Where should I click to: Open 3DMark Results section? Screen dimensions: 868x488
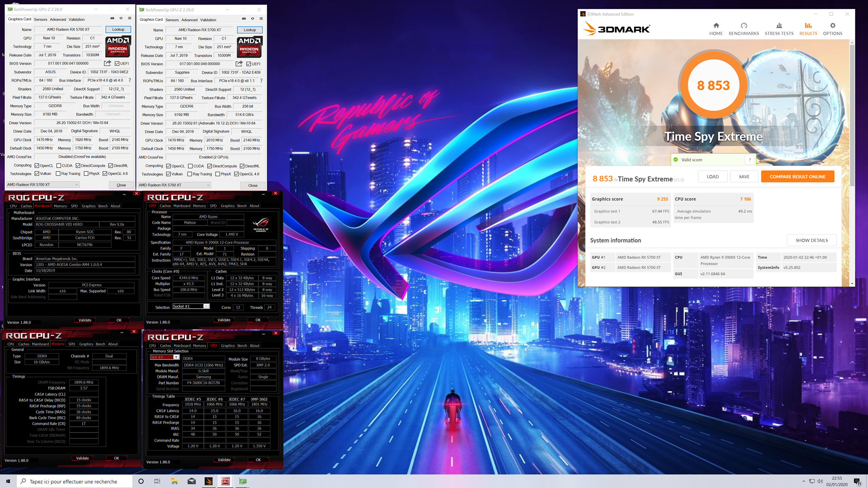coord(808,29)
